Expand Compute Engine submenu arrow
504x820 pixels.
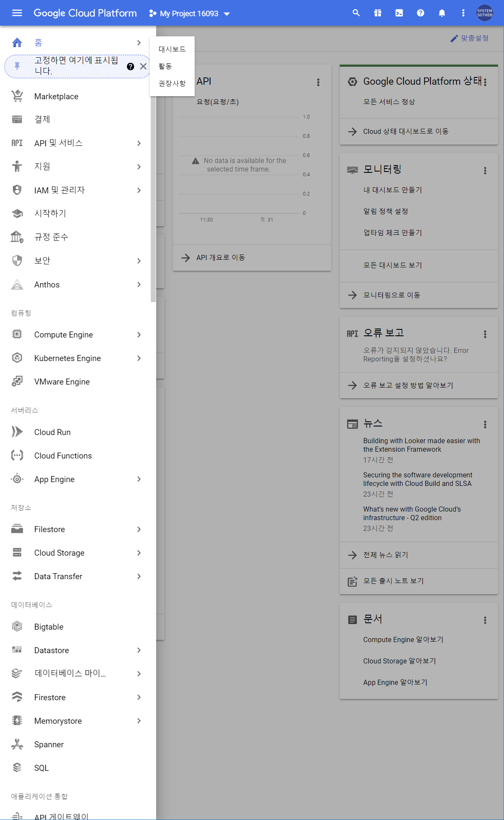click(x=139, y=335)
